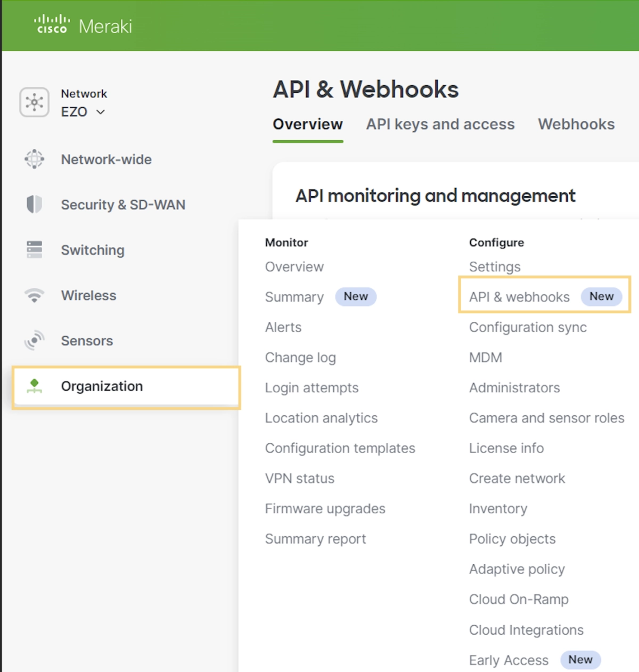
Task: Open the Sensors sidebar menu
Action: 87,341
